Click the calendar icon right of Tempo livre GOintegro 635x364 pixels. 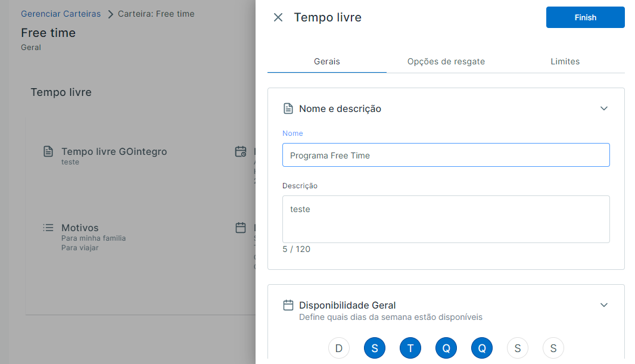click(x=241, y=152)
